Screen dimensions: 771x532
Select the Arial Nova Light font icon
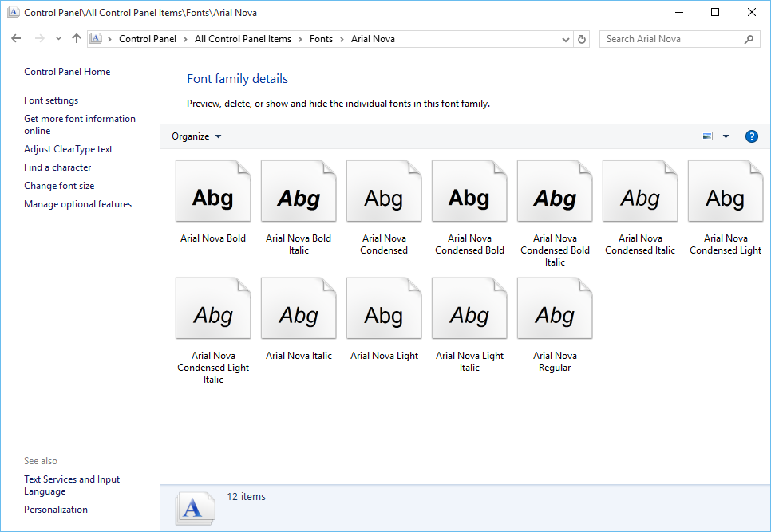pos(384,309)
